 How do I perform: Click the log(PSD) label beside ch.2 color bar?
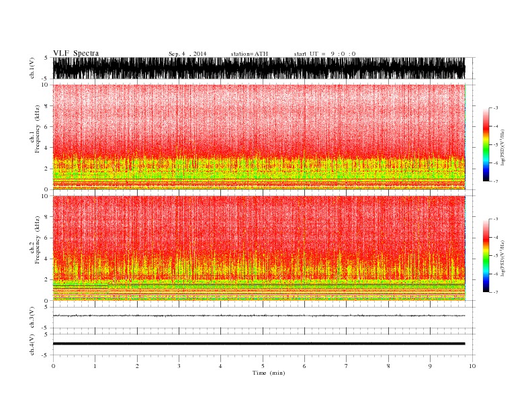pyautogui.click(x=502, y=258)
